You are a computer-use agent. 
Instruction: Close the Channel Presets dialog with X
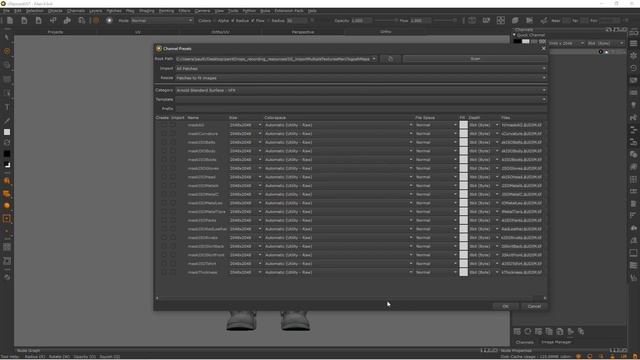pos(543,48)
